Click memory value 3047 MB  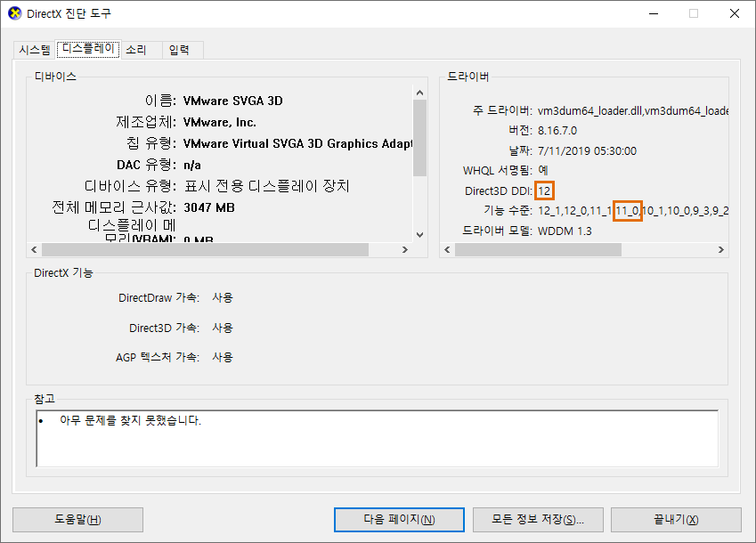(x=208, y=207)
